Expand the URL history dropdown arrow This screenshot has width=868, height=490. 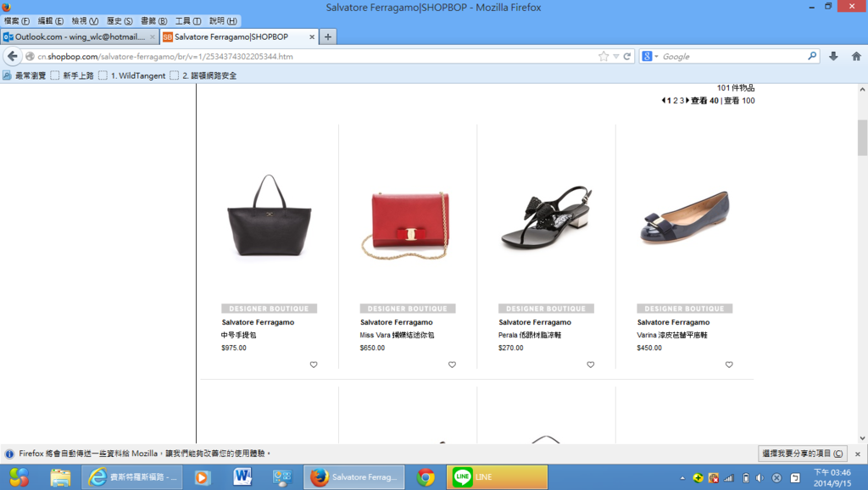click(615, 56)
